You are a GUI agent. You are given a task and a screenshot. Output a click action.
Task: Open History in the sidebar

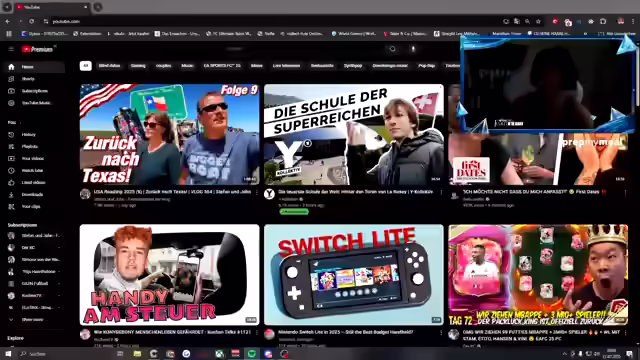[28, 134]
